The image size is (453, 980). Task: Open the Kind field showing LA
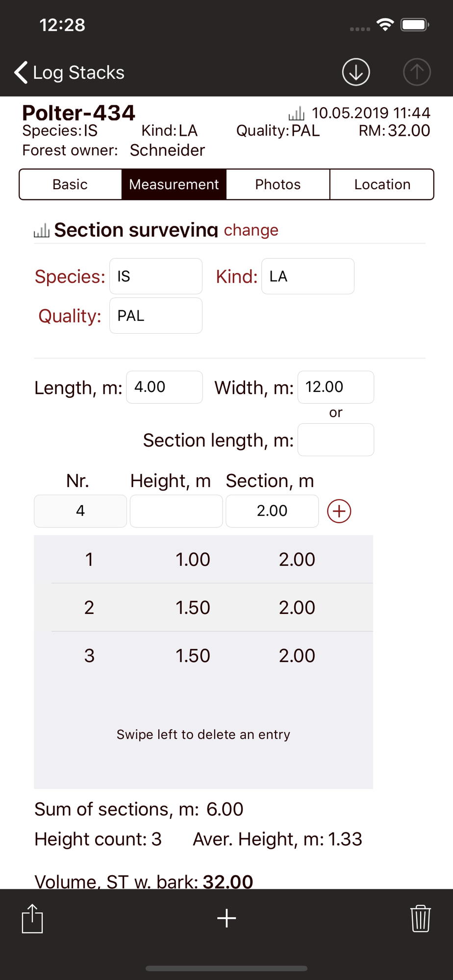[308, 276]
